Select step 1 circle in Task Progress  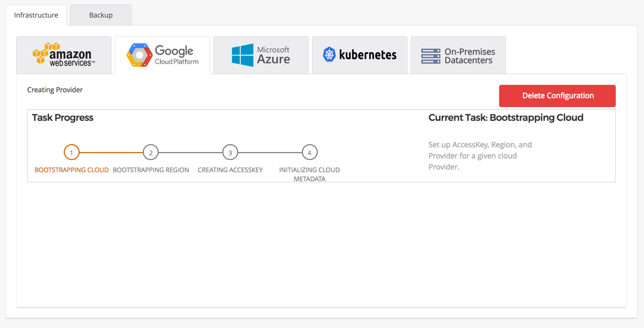(x=72, y=153)
